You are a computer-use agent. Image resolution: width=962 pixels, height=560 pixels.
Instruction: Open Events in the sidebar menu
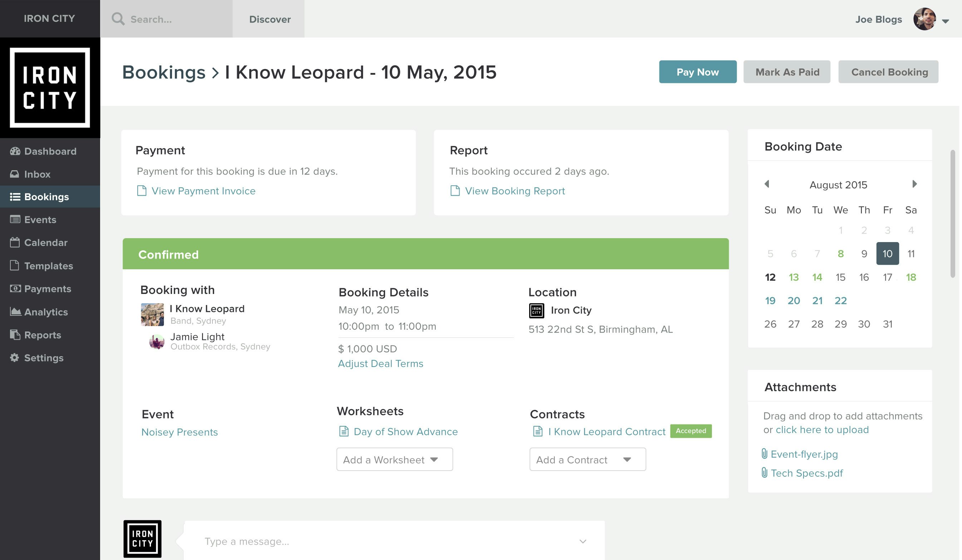tap(40, 220)
